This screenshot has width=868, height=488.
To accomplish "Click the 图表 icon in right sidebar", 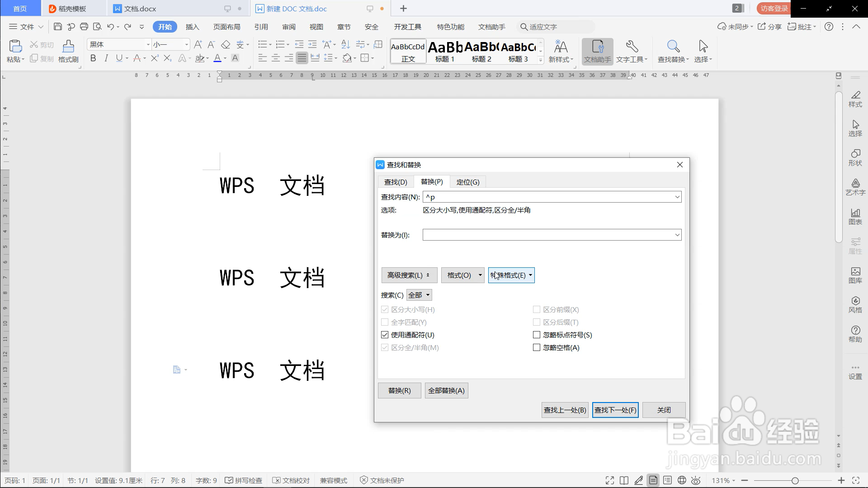I will pyautogui.click(x=855, y=216).
